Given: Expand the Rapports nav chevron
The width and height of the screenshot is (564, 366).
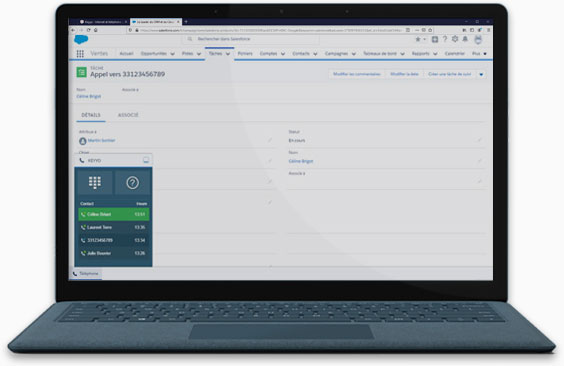Looking at the screenshot, I should (435, 54).
